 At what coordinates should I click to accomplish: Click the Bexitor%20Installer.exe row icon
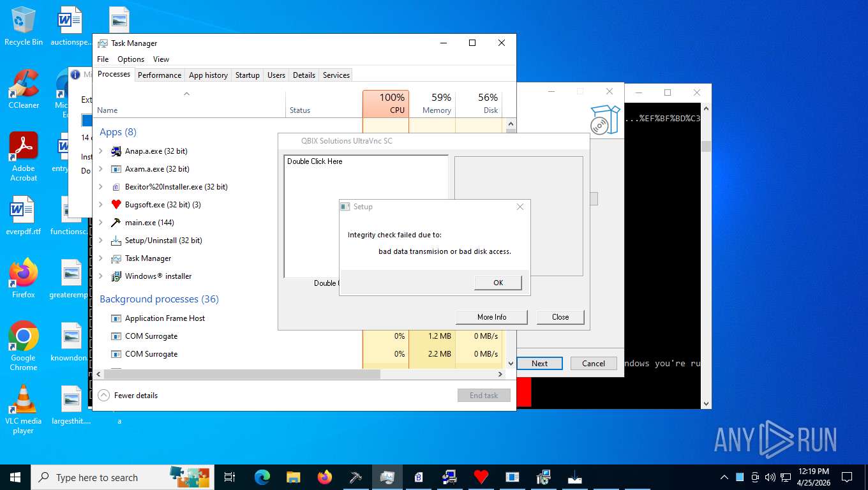(116, 187)
